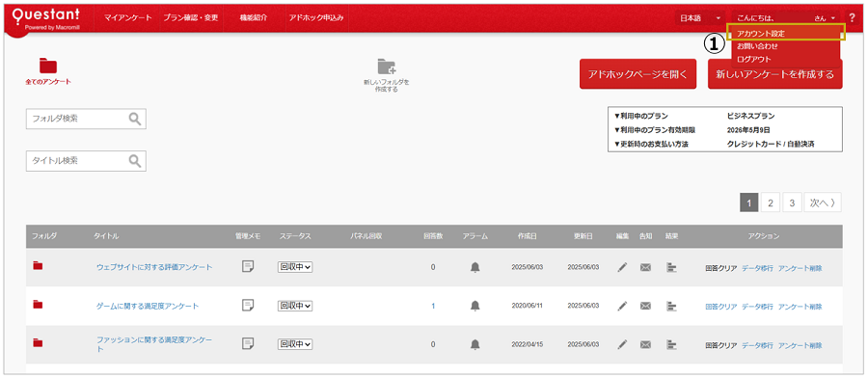Expand the 回収中 status dropdown for the fashion survey
868x378 pixels.
coord(295,344)
